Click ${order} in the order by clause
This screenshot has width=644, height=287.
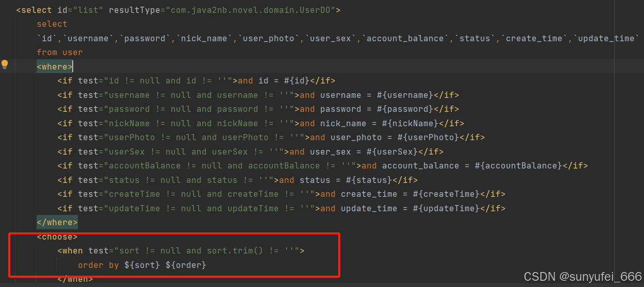[186, 265]
